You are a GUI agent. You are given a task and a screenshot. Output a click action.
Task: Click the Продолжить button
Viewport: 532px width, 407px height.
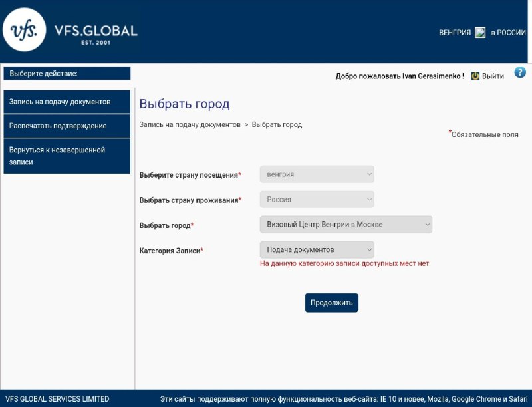coord(331,303)
